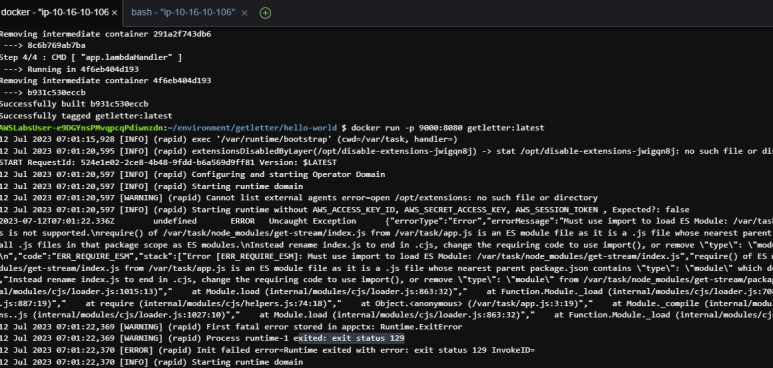Image resolution: width=773 pixels, height=368 pixels.
Task: Close the bash terminal tab
Action: click(245, 13)
